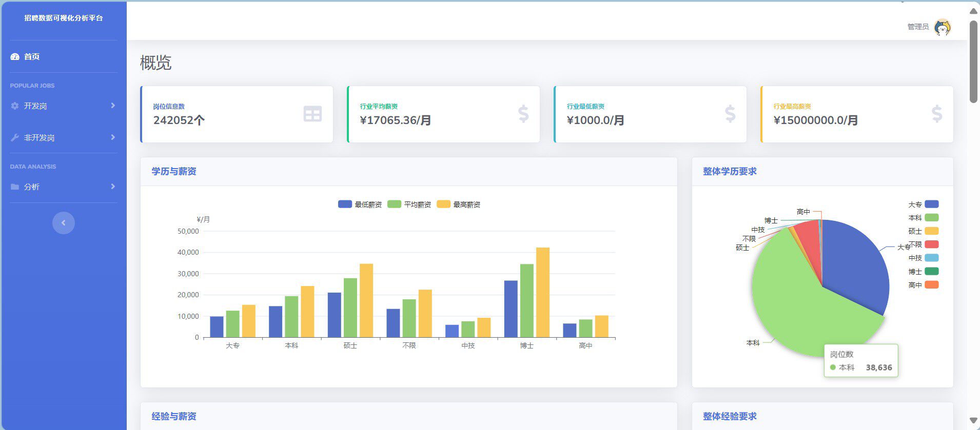Screen dimensions: 980x430
Task: Click the green 硕士 平均薪资 bar
Action: pos(350,308)
